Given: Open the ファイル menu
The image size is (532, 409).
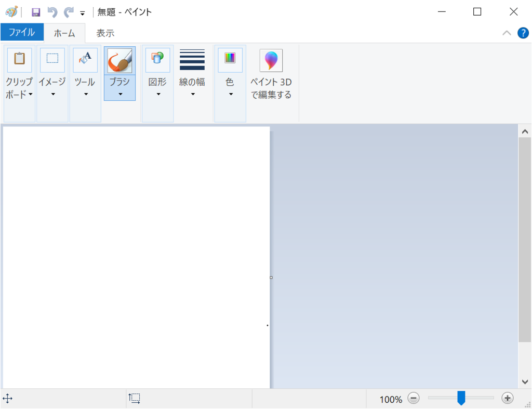Looking at the screenshot, I should click(x=22, y=32).
